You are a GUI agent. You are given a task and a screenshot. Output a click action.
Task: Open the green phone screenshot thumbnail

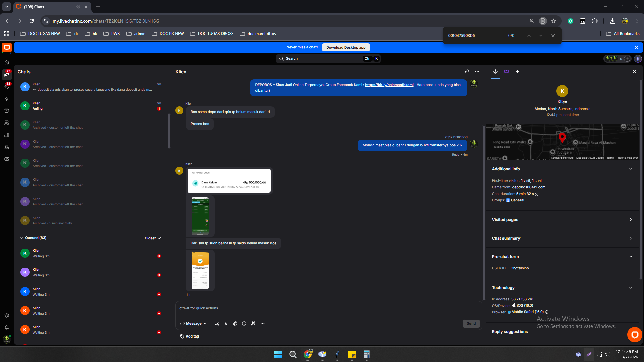click(x=200, y=216)
